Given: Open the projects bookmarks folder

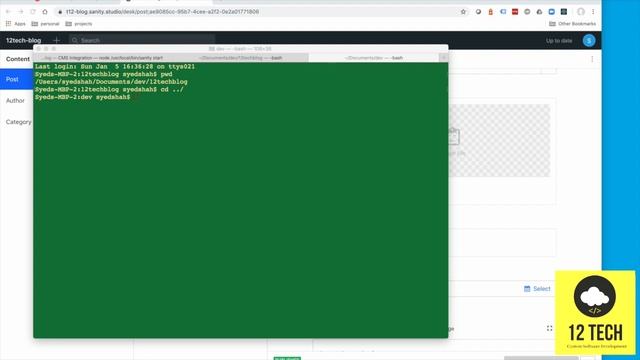Looking at the screenshot, I should click(79, 24).
